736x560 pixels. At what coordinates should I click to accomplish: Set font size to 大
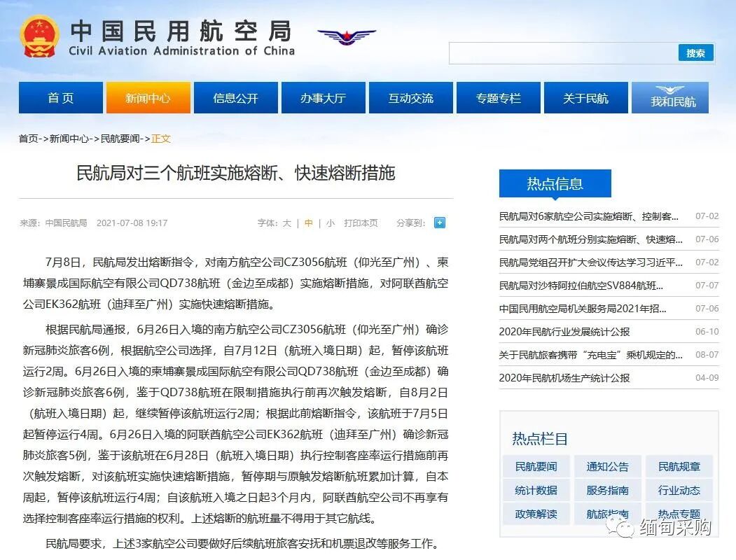287,223
